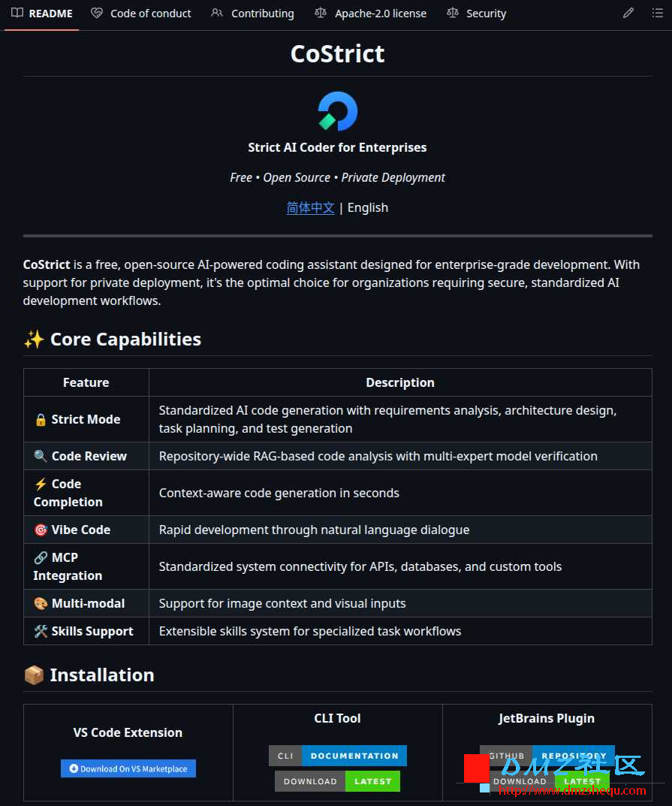Go to the Security tab
Image resolution: width=672 pixels, height=806 pixels.
(x=486, y=14)
